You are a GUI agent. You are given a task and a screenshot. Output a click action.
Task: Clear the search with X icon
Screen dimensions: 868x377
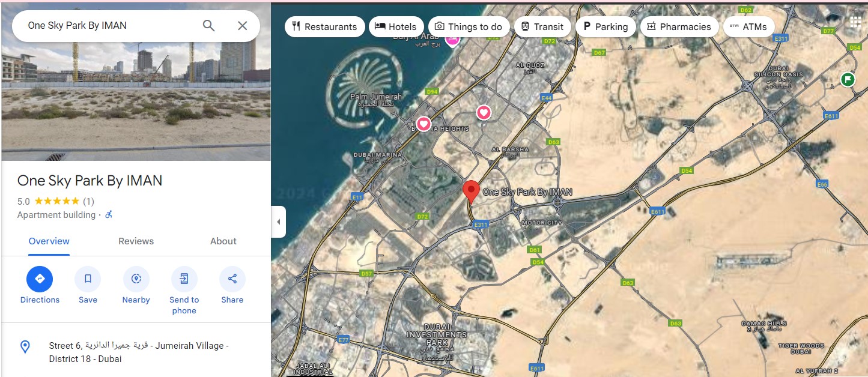242,26
